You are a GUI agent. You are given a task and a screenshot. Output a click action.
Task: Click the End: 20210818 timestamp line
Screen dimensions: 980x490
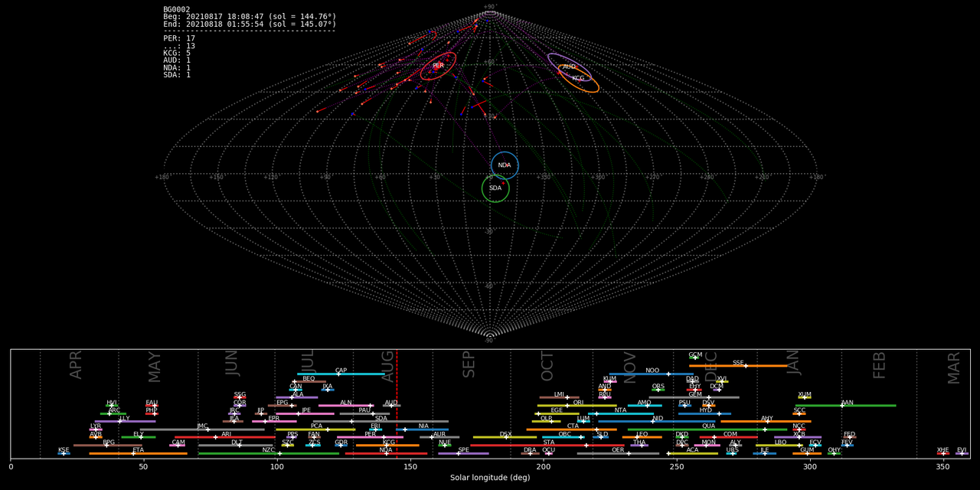coord(250,24)
